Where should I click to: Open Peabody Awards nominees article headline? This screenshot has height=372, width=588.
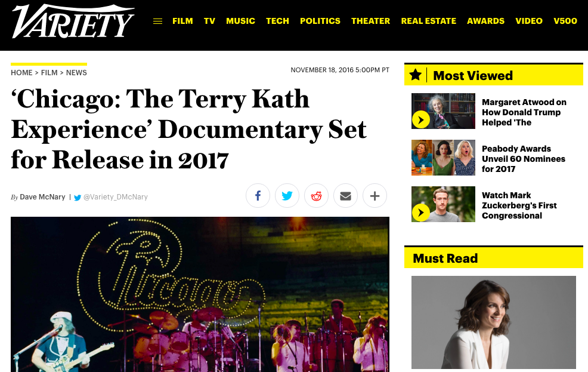point(523,159)
